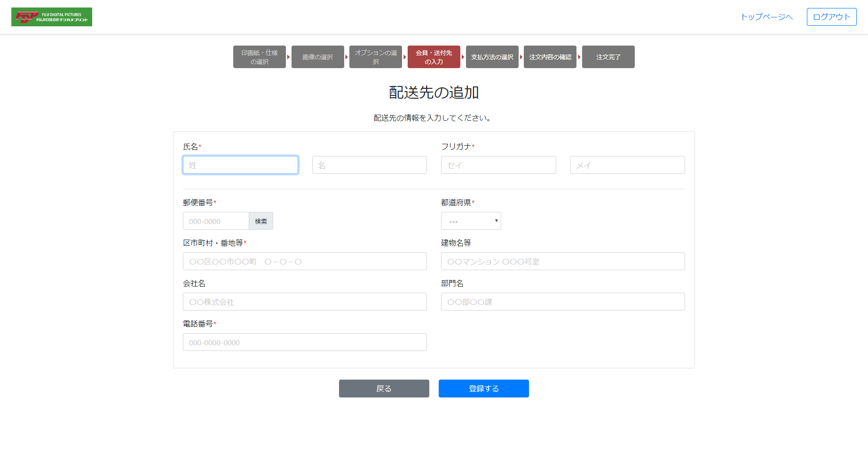This screenshot has height=459, width=868.
Task: Select the 注文完了 step
Action: pos(608,57)
